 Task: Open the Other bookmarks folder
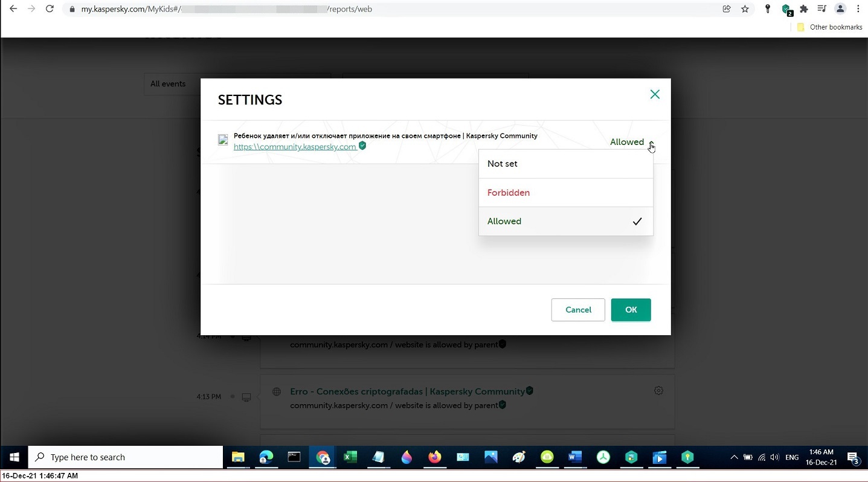click(829, 27)
